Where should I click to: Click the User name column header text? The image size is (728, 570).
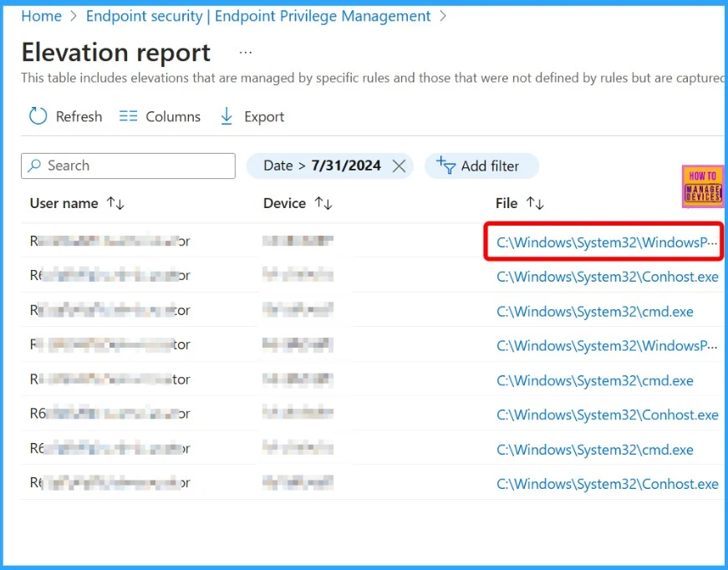(64, 203)
